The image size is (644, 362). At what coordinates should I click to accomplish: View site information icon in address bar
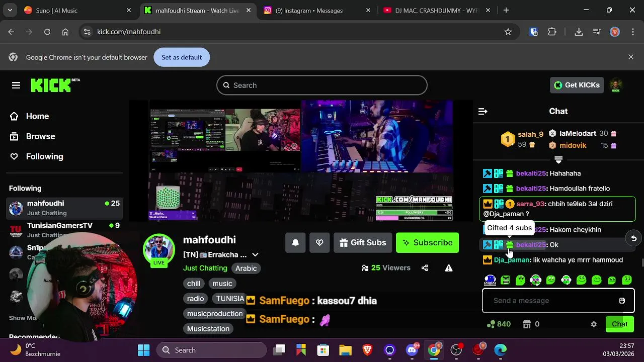tap(87, 32)
